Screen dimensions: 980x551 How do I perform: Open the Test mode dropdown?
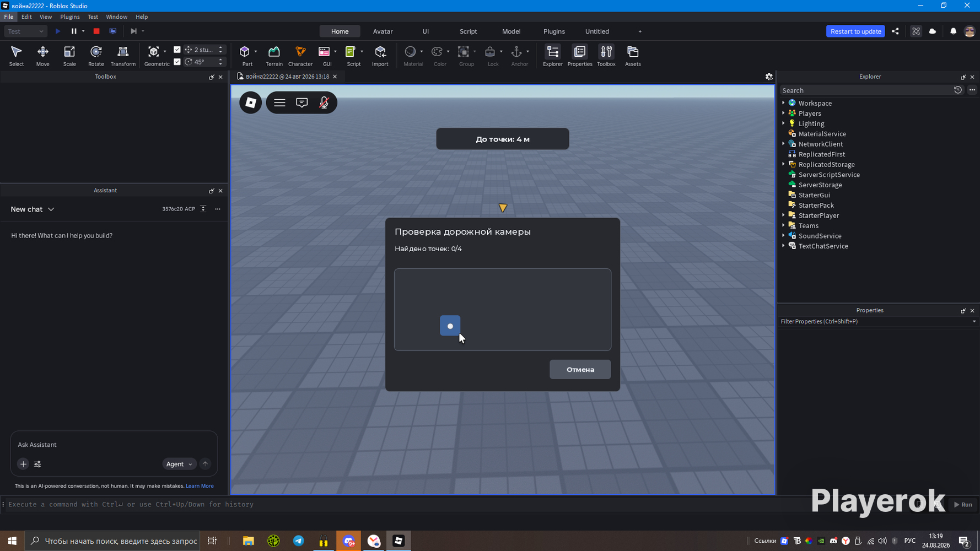(x=26, y=31)
